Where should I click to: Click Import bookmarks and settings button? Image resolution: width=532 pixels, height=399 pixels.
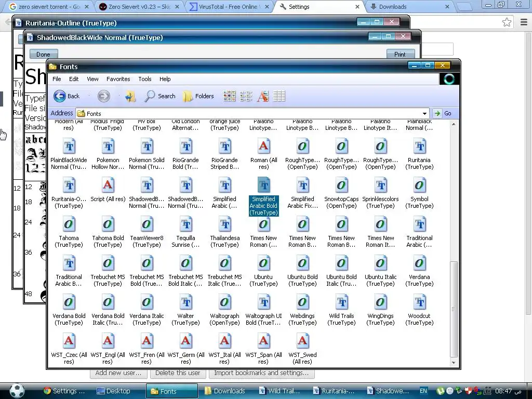pyautogui.click(x=261, y=373)
